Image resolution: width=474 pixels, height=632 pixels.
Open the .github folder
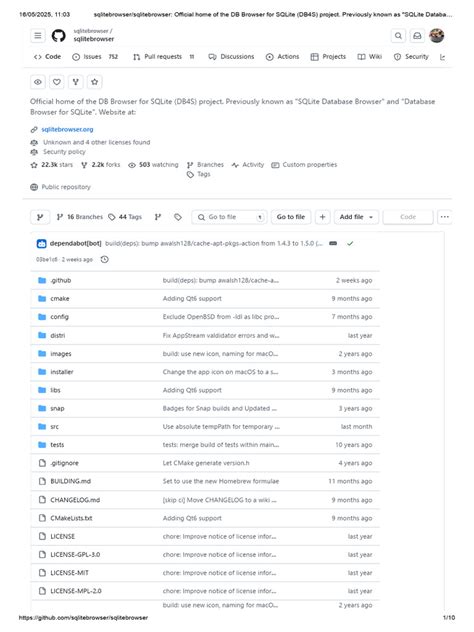pos(60,281)
